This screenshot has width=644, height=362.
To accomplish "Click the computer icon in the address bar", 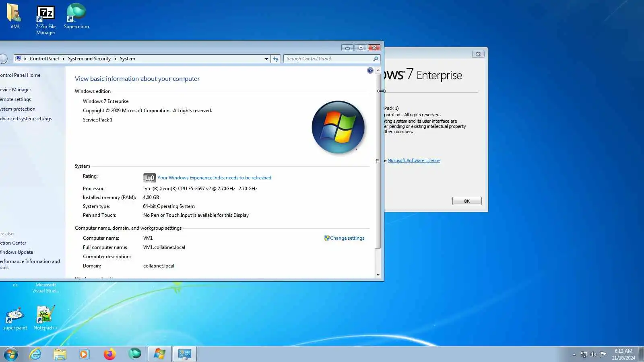I will [x=18, y=59].
